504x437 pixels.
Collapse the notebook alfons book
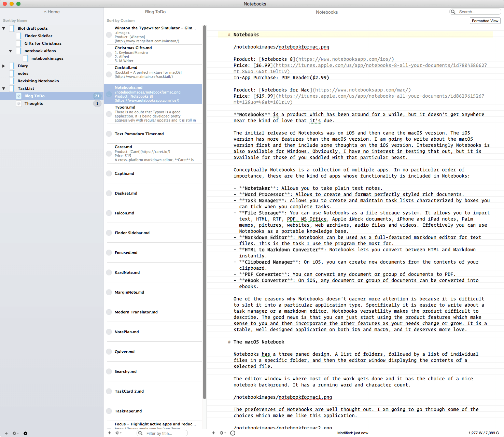coord(10,51)
